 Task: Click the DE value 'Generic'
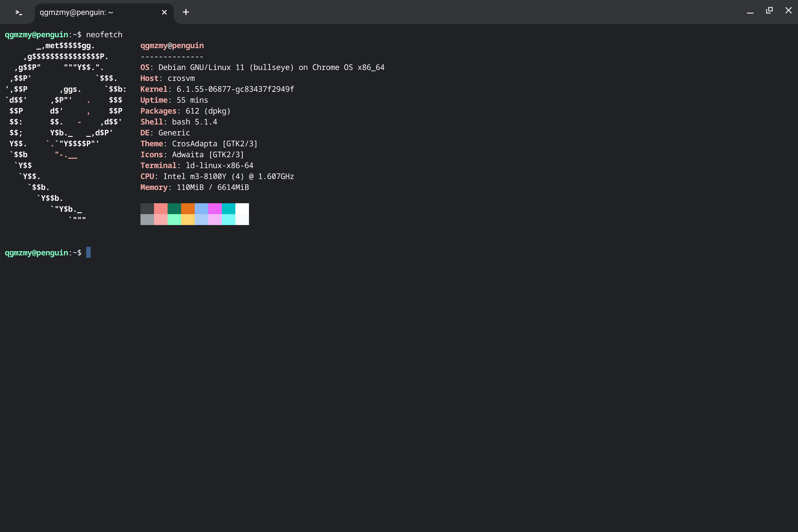click(174, 133)
